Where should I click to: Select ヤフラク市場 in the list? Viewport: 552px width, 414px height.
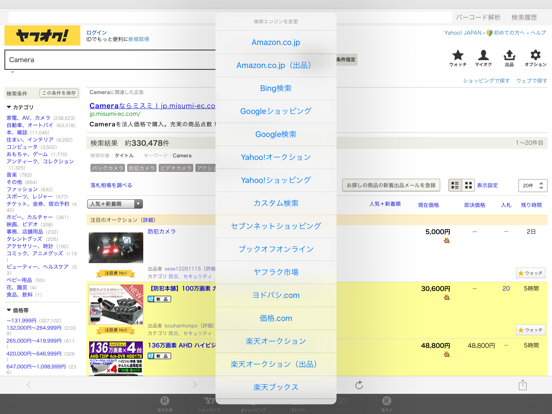tap(276, 272)
